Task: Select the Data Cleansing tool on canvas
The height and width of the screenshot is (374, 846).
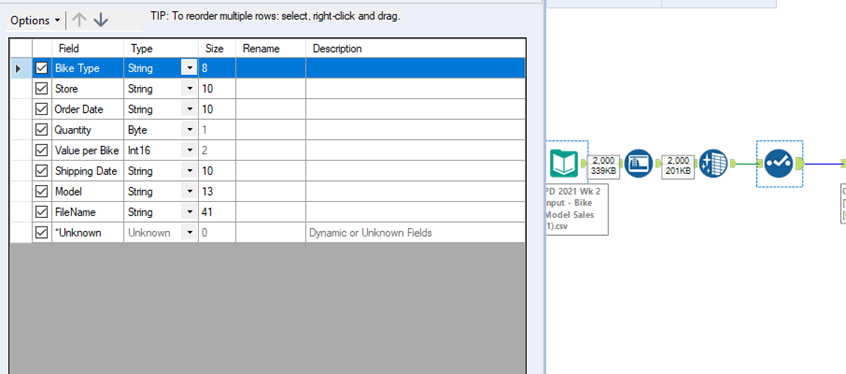Action: coord(713,163)
